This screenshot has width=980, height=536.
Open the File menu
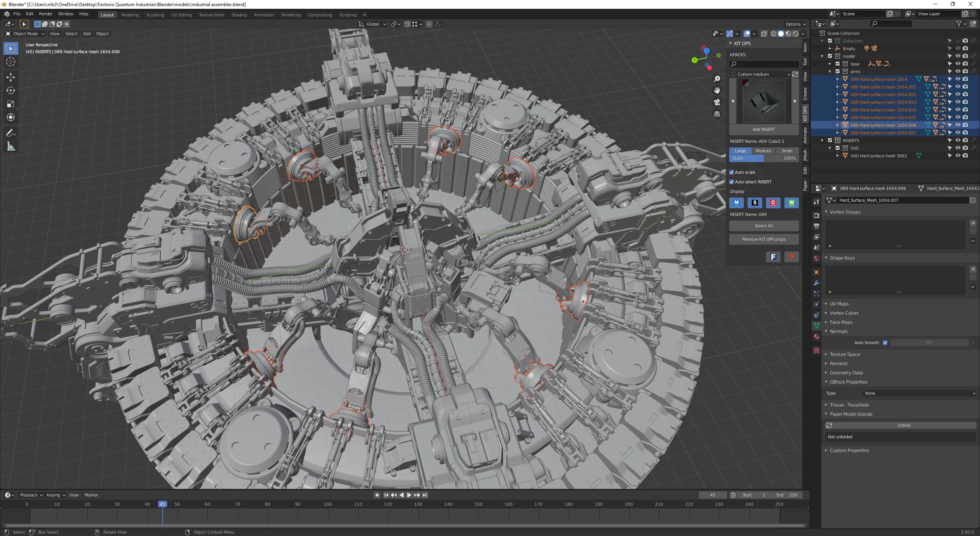coord(17,14)
